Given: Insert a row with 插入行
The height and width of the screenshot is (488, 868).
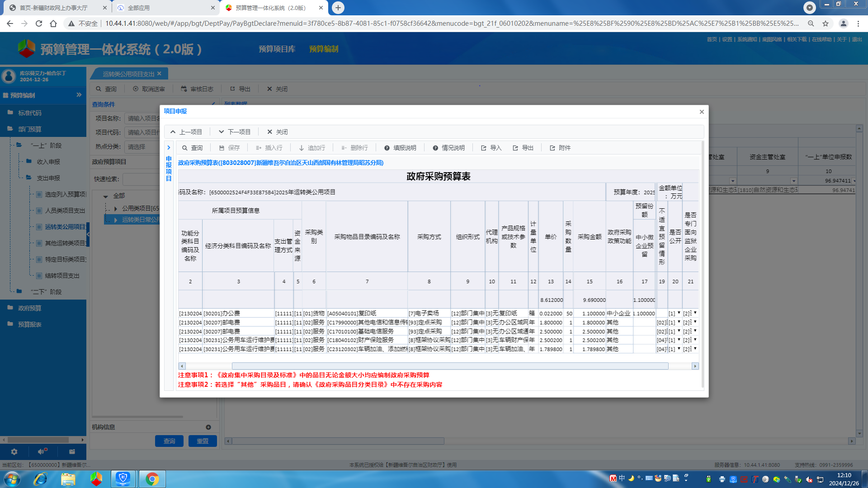Looking at the screenshot, I should tap(269, 148).
